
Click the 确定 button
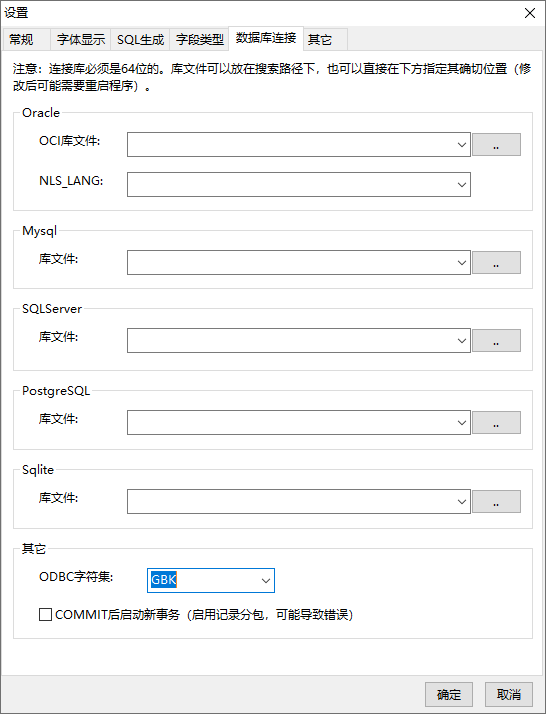pos(449,694)
